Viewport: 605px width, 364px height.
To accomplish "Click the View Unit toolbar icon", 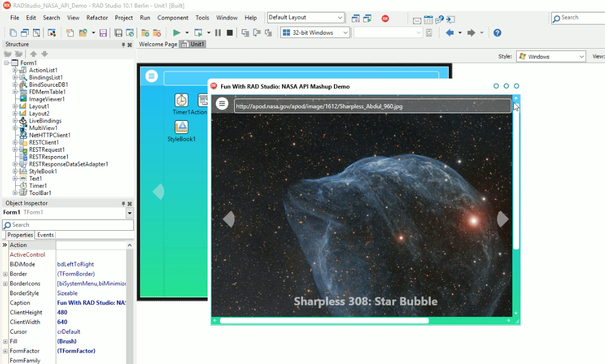I will 13,33.
